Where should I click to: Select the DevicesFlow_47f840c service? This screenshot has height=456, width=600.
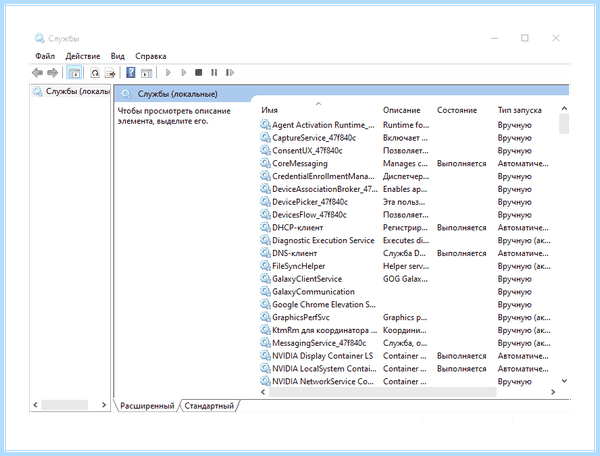(x=309, y=214)
